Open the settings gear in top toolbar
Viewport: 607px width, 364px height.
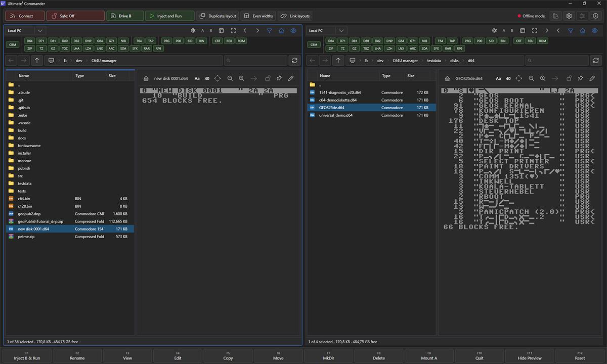569,16
